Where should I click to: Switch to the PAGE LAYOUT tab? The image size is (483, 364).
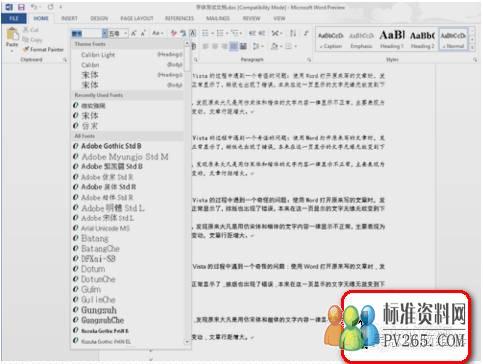(137, 18)
